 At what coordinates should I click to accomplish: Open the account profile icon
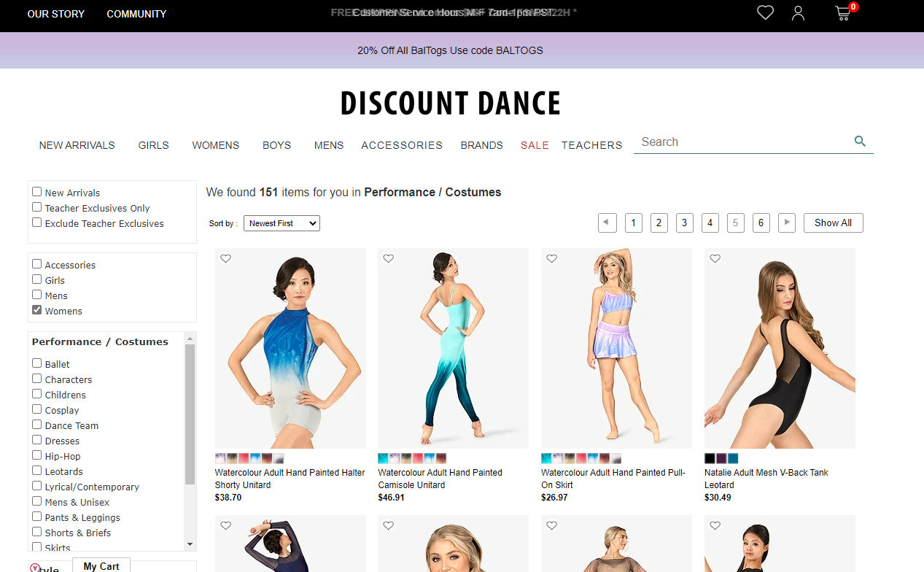[x=798, y=12]
